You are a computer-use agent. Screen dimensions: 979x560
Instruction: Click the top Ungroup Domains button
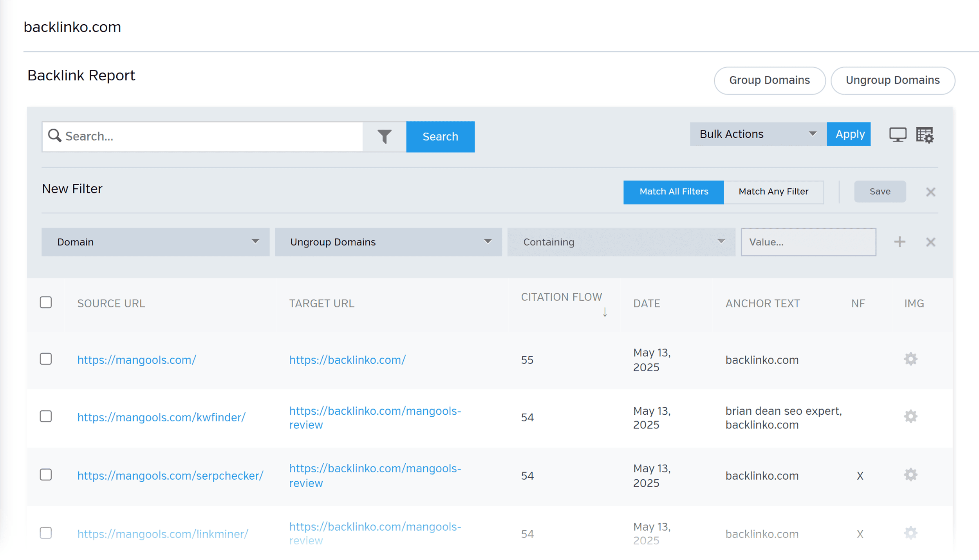click(x=892, y=80)
